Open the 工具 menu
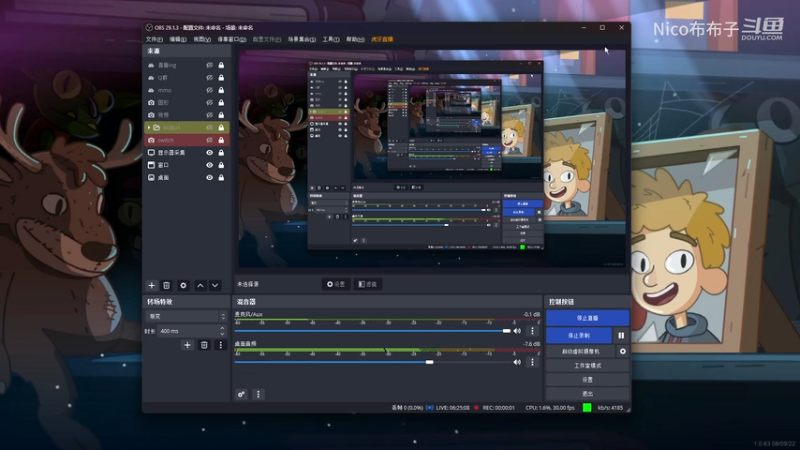The image size is (800, 450). (x=331, y=39)
